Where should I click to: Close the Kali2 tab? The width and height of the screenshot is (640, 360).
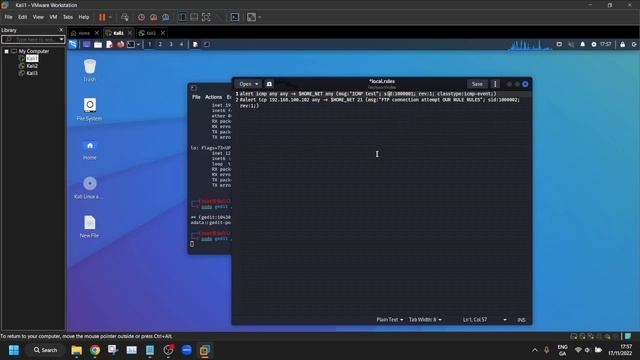163,33
